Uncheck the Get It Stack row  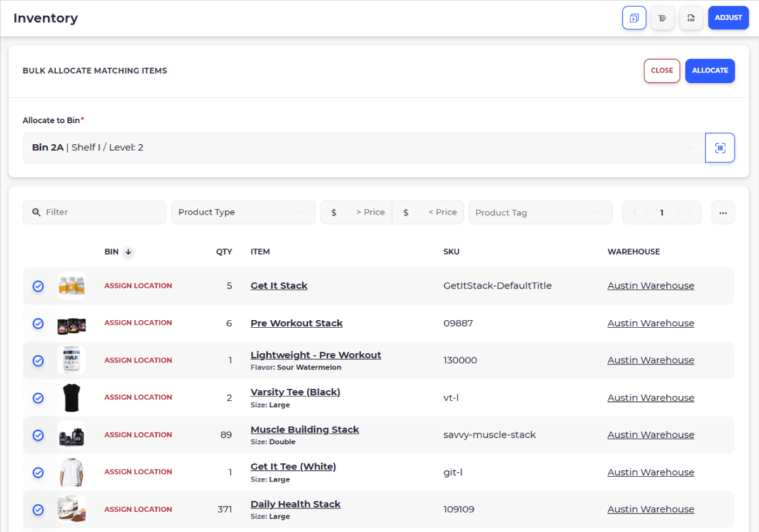coord(38,286)
